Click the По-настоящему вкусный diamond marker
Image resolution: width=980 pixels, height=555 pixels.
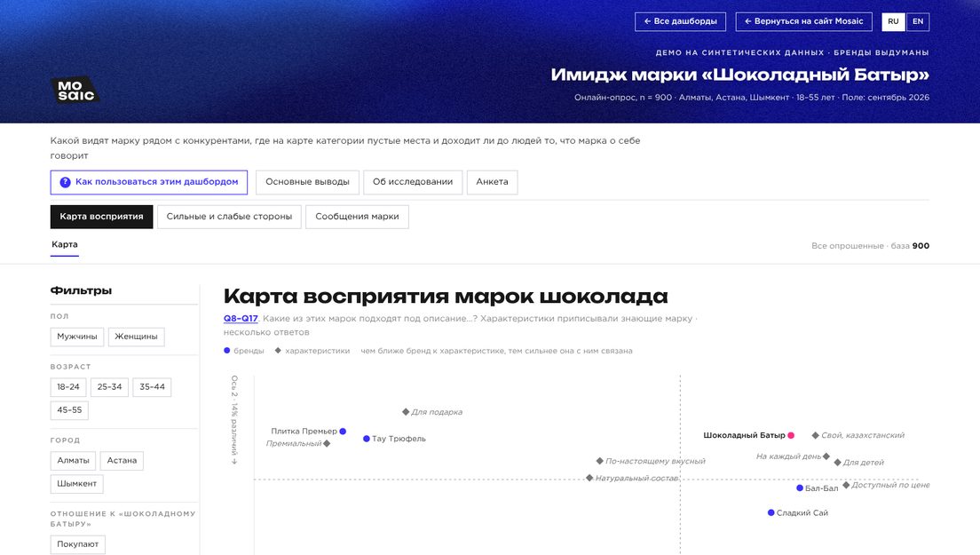[599, 461]
